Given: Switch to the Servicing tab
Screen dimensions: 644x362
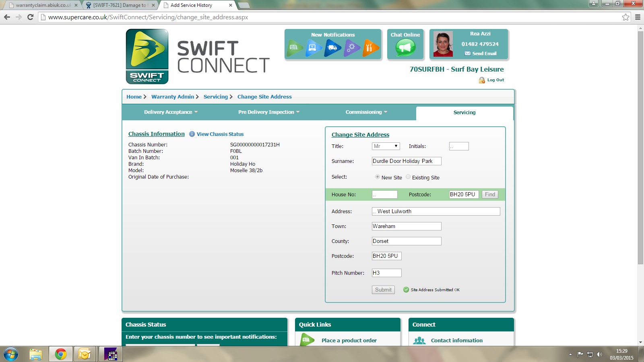Looking at the screenshot, I should (x=464, y=113).
